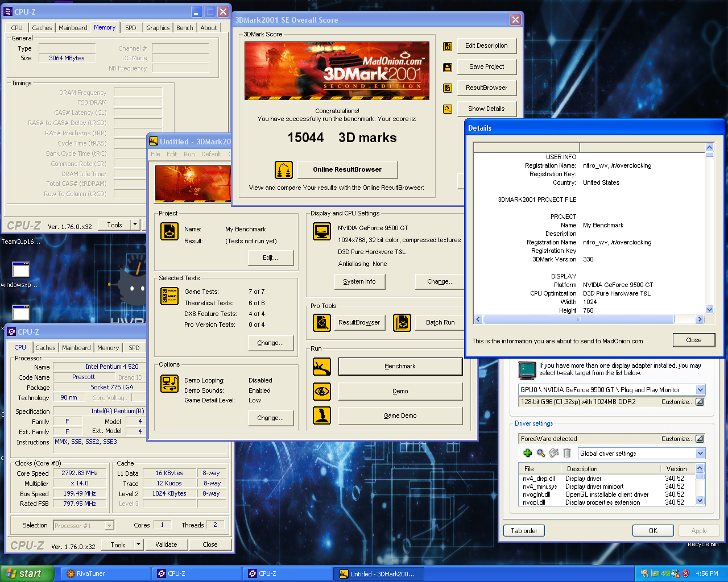
Task: Click OK in the RivaTuner window
Action: click(x=653, y=531)
